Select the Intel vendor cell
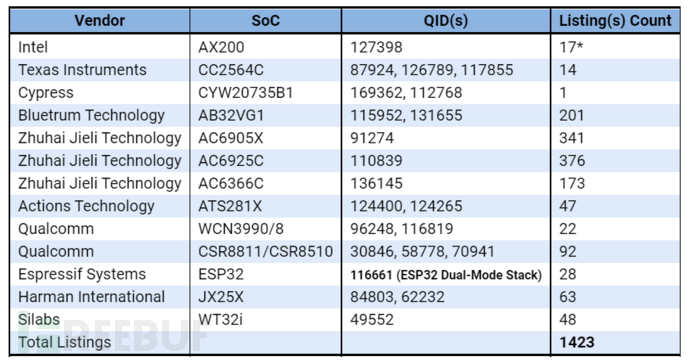 pyautogui.click(x=99, y=47)
